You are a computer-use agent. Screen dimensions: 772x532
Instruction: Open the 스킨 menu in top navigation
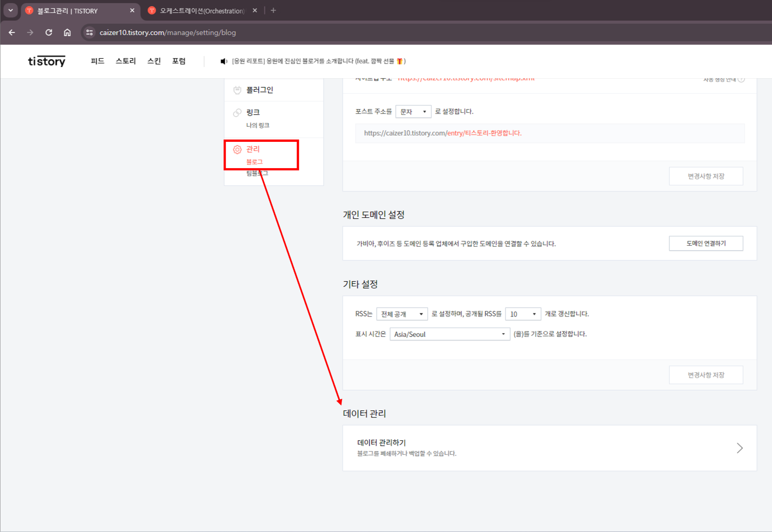pyautogui.click(x=154, y=61)
